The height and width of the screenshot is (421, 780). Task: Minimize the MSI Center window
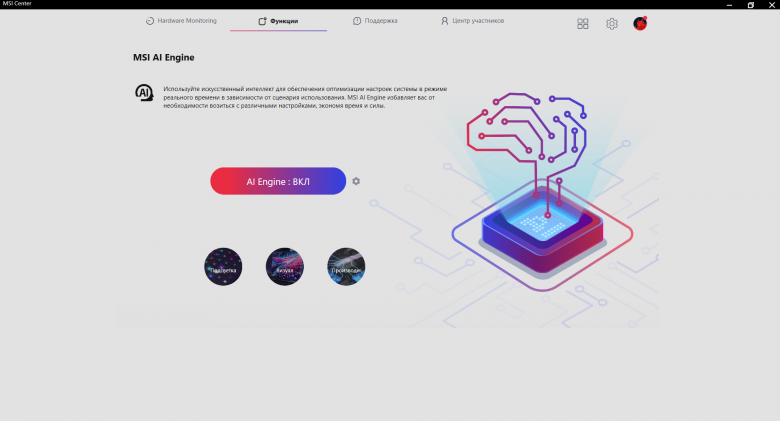click(729, 5)
